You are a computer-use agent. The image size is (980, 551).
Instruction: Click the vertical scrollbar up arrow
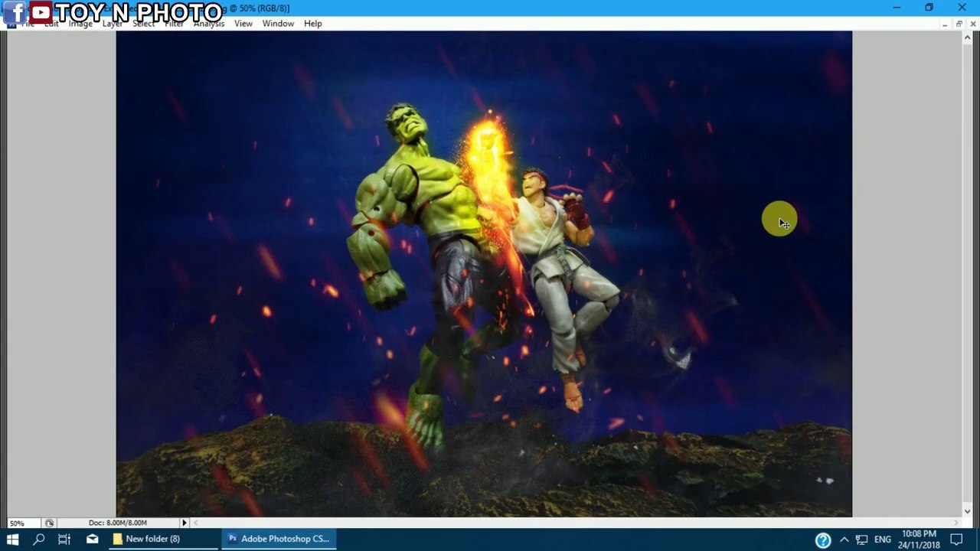(x=968, y=37)
